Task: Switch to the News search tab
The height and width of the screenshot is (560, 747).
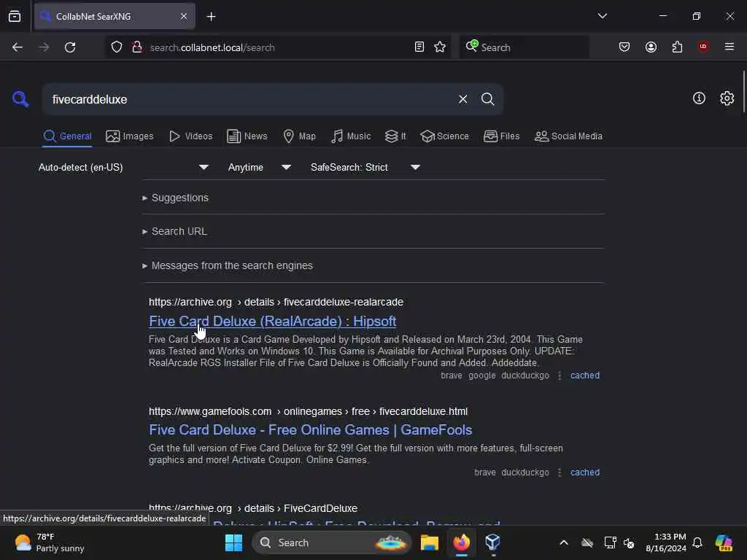Action: click(247, 136)
